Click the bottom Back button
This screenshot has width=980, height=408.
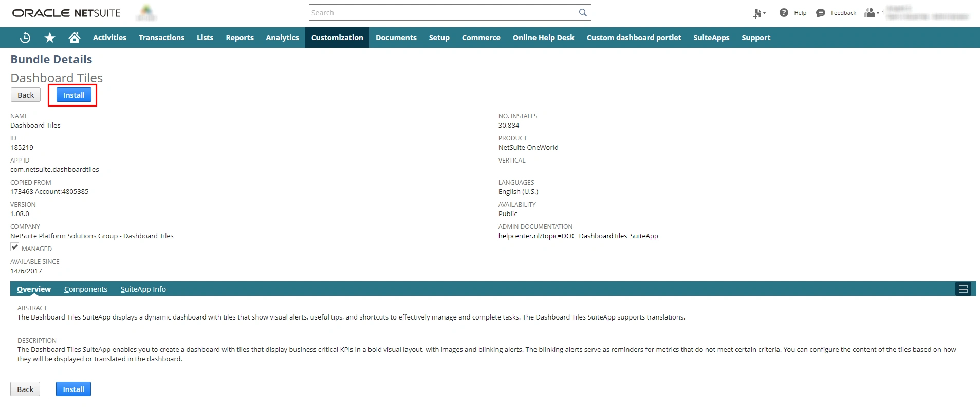tap(25, 389)
